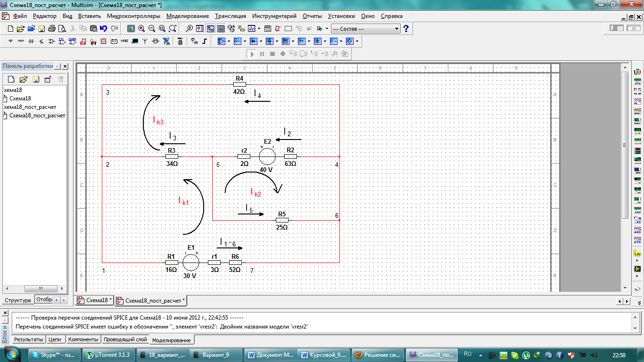Select voltage source E1 30 V
Screen dimensions: 644x362
click(190, 262)
